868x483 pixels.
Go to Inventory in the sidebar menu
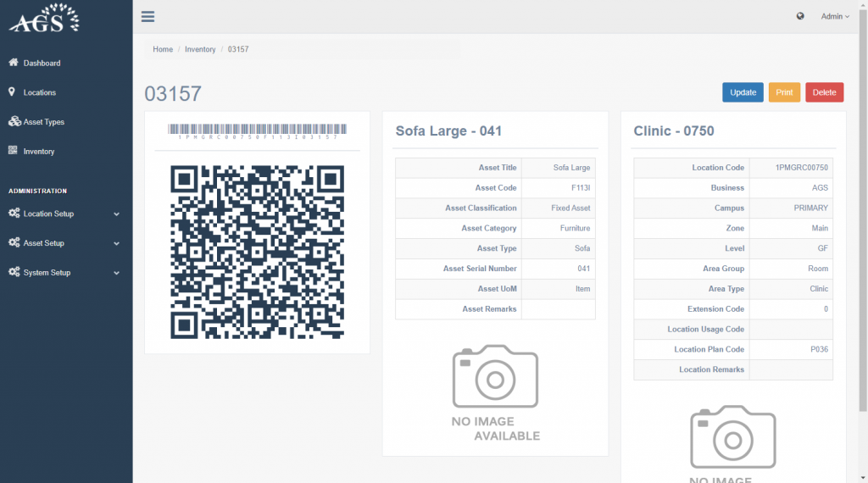(39, 152)
